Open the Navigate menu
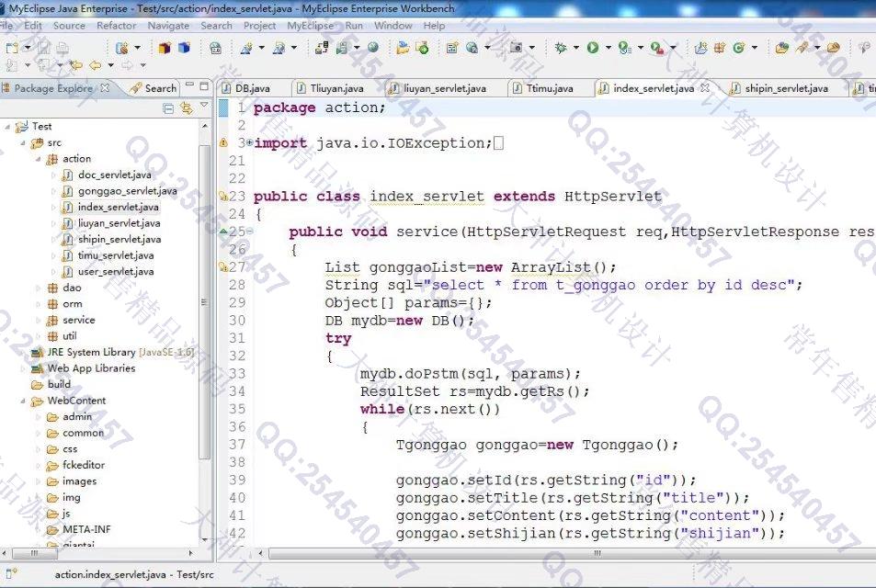This screenshot has width=876, height=588. 168,26
